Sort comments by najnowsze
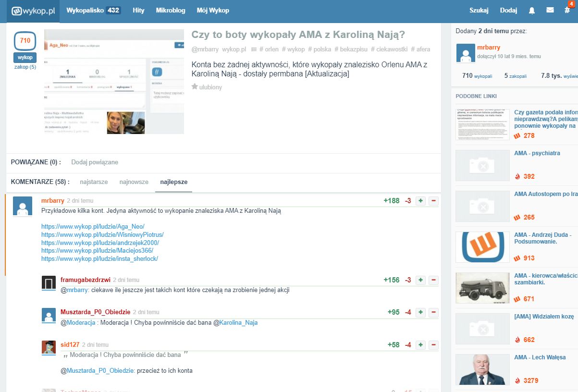The image size is (578, 392). pyautogui.click(x=134, y=182)
